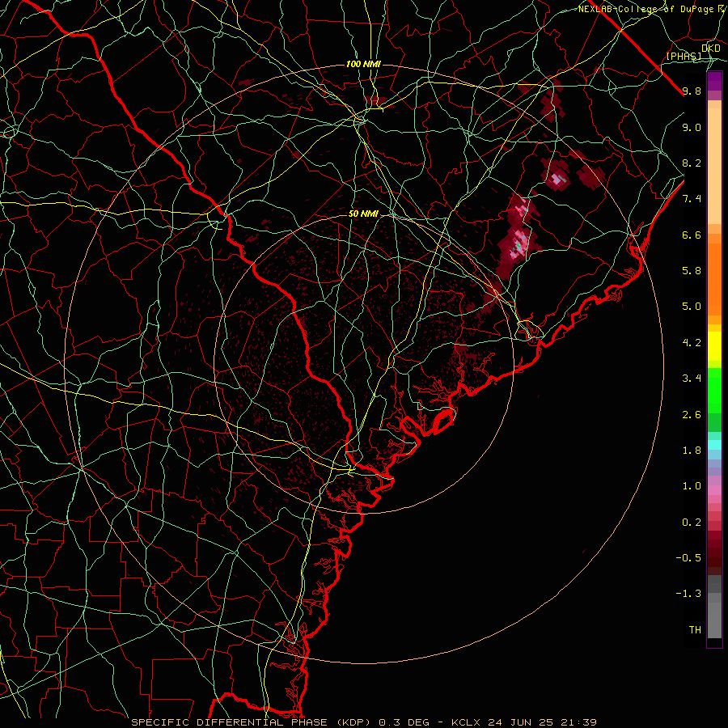Click the 21:39 timestamp in the caption

(581, 722)
